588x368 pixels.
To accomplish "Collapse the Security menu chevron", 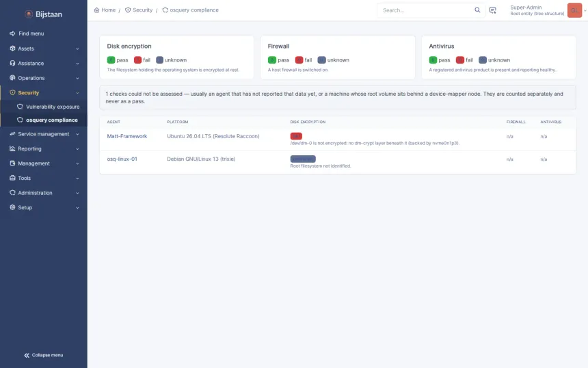I will pyautogui.click(x=77, y=92).
